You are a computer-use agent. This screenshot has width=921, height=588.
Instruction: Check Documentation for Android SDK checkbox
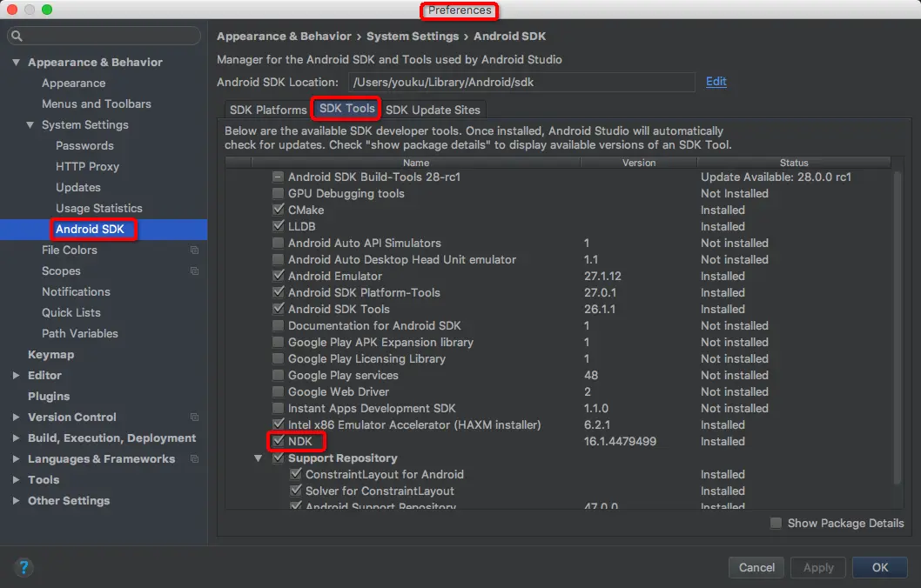(278, 325)
